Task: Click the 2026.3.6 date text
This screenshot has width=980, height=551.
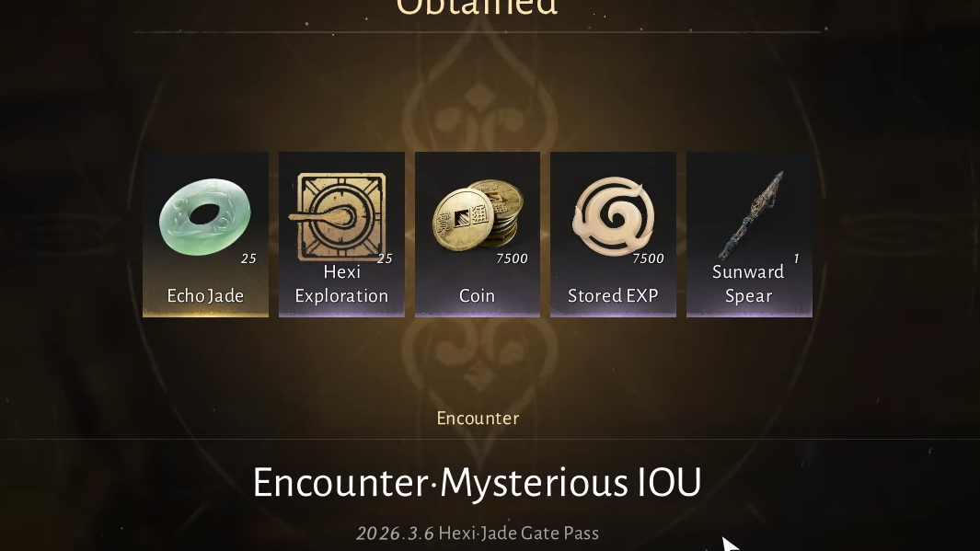Action: (395, 533)
